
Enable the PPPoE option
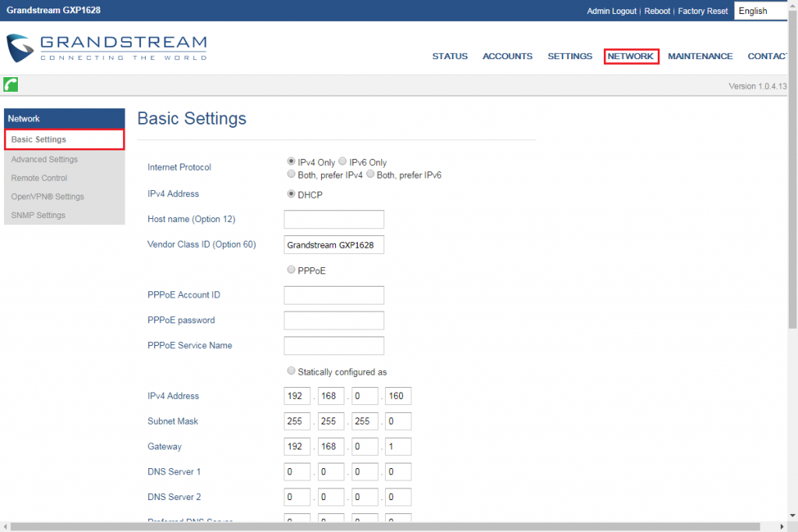[x=291, y=270]
